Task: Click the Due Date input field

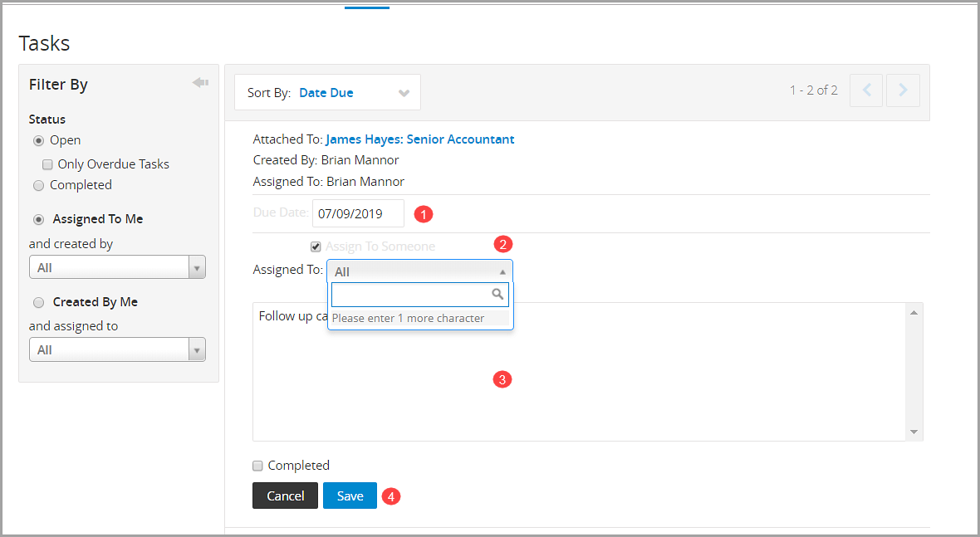Action: click(358, 213)
